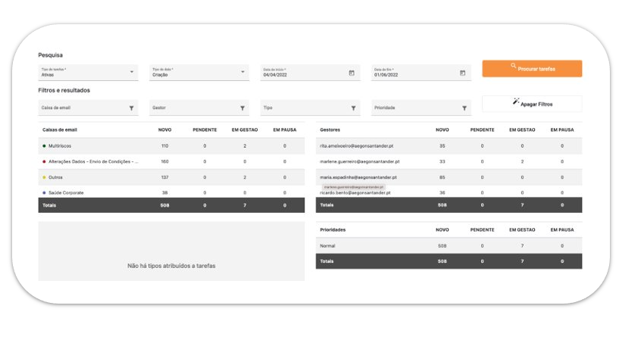
Task: Click the Tipo filter funnel icon
Action: coord(353,108)
